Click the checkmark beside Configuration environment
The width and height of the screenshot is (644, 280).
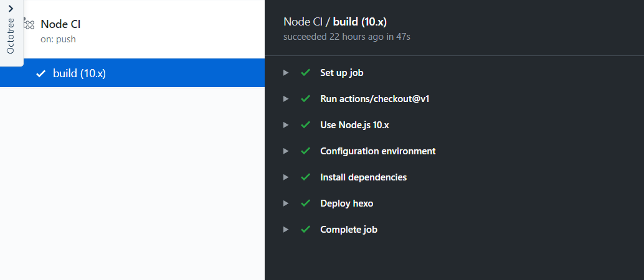coord(305,151)
